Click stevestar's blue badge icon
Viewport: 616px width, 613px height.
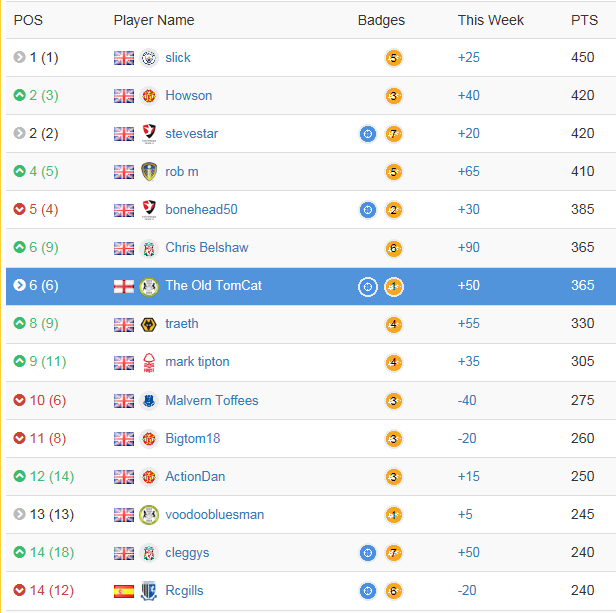click(368, 134)
